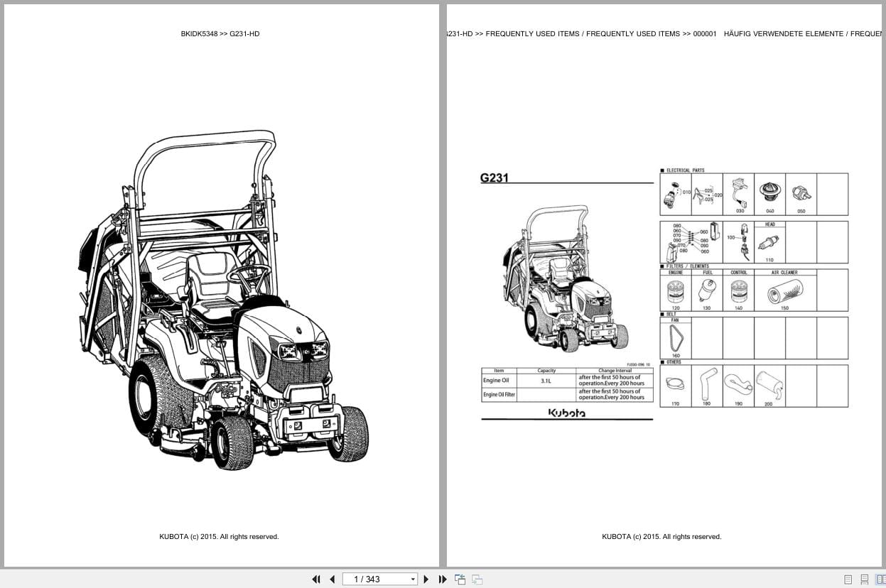Click the cap part 170

[675, 384]
